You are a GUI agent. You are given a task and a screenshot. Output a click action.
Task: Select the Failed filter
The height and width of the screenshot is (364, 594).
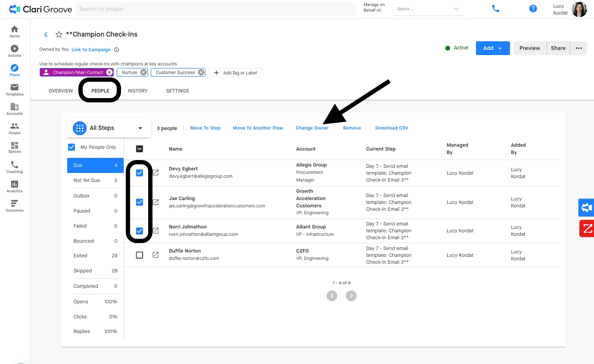click(95, 226)
